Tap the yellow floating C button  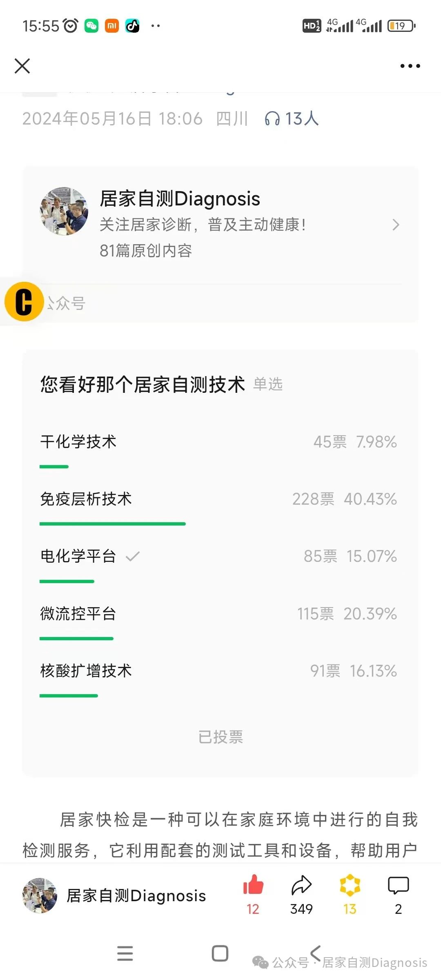click(24, 302)
